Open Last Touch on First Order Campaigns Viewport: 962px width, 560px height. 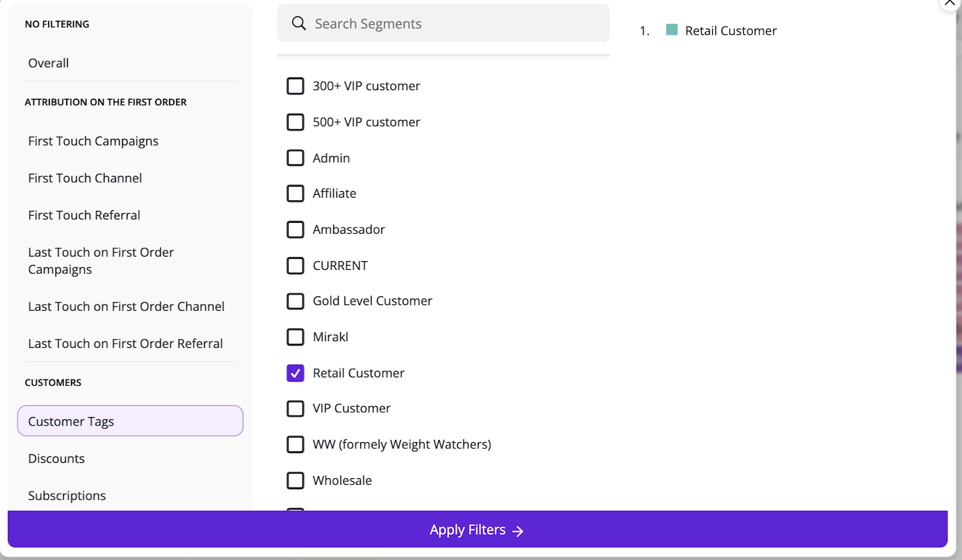(x=101, y=261)
